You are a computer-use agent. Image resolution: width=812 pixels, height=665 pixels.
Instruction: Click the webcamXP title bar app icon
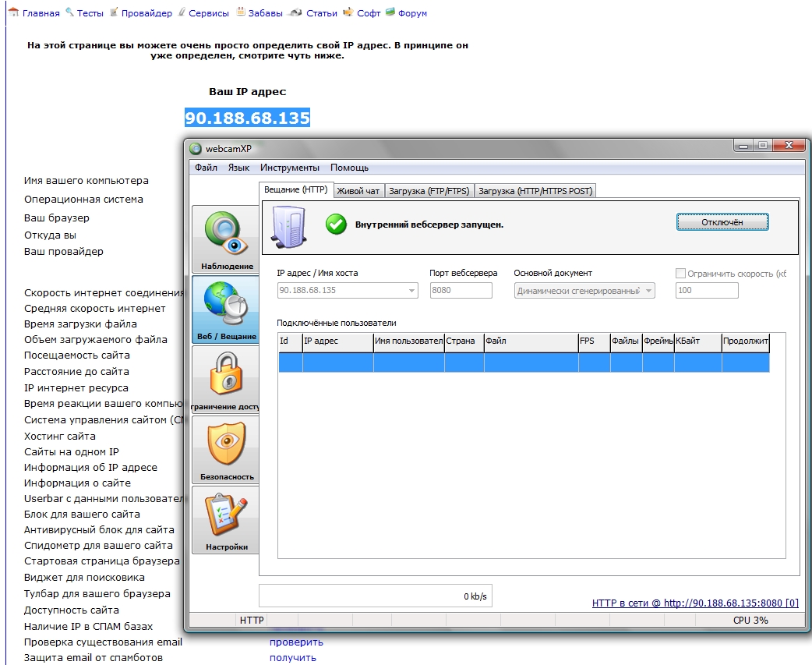[196, 149]
